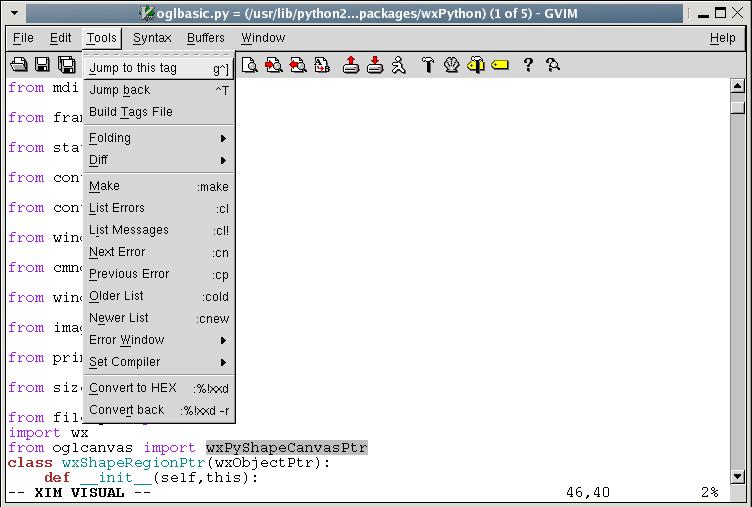Click the yellow Jump to Tag icon

pyautogui.click(x=499, y=65)
